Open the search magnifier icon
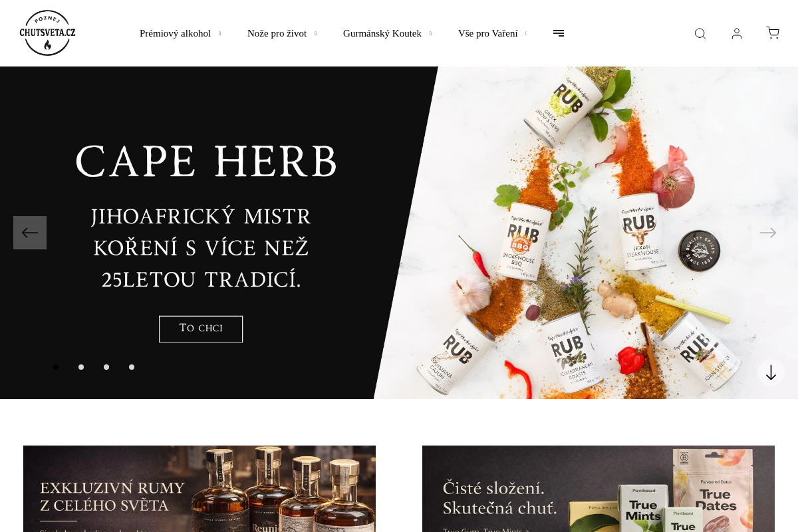 point(700,33)
